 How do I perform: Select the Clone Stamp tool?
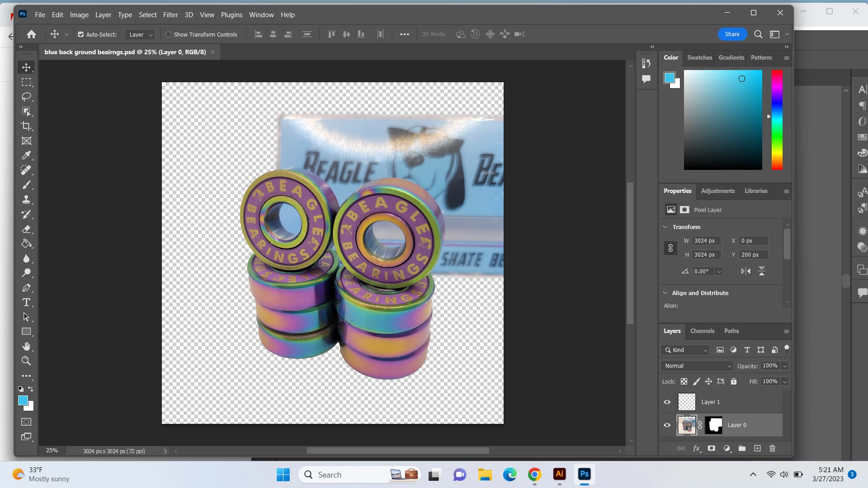pyautogui.click(x=26, y=199)
